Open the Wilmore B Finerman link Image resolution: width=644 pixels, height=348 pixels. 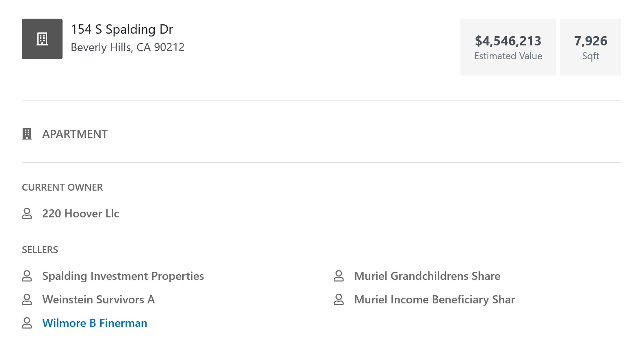click(95, 323)
